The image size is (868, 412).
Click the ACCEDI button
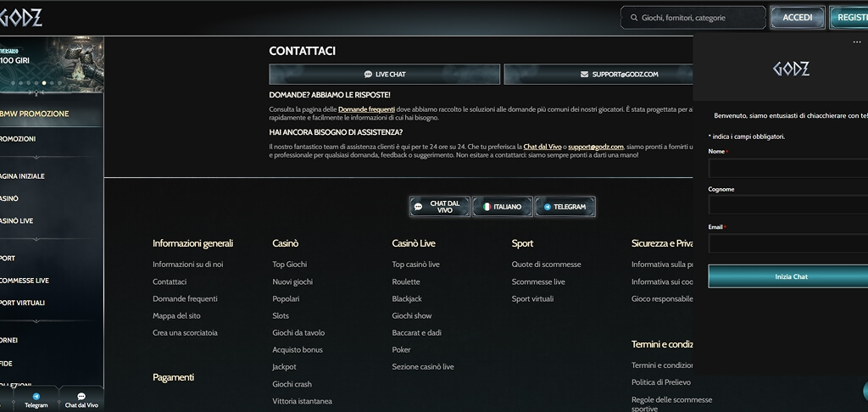797,18
